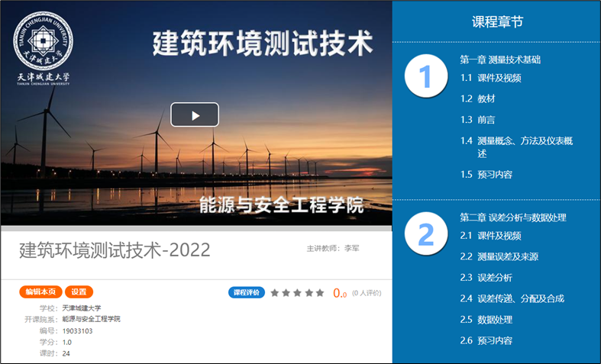This screenshot has width=601, height=364.
Task: Open section 2.3 误差分析
Action: (486, 278)
